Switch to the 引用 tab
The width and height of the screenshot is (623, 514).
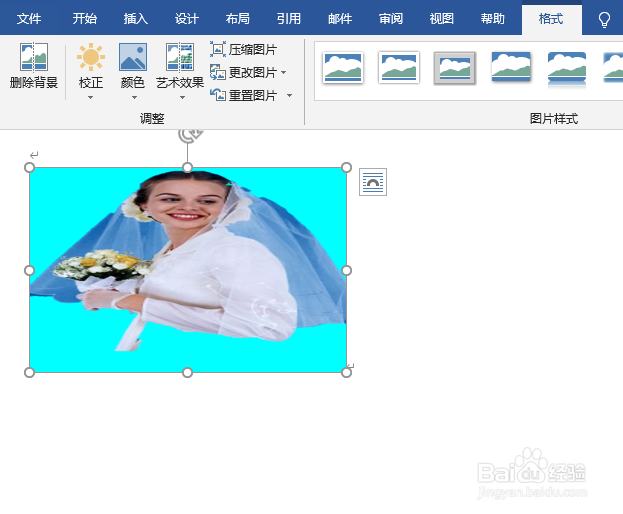pyautogui.click(x=289, y=19)
